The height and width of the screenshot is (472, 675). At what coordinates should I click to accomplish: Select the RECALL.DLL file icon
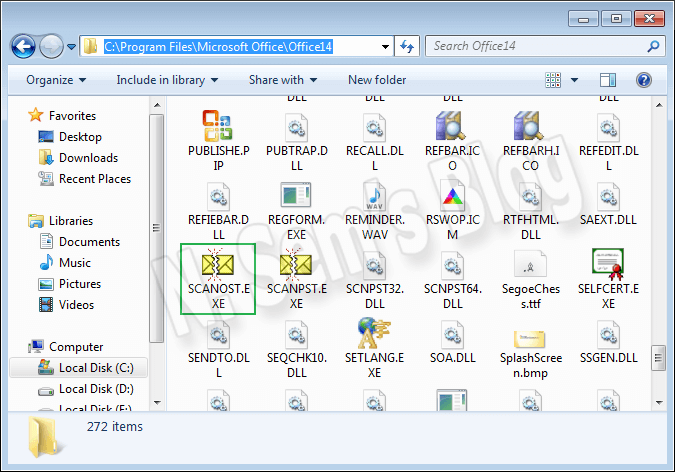tap(374, 127)
